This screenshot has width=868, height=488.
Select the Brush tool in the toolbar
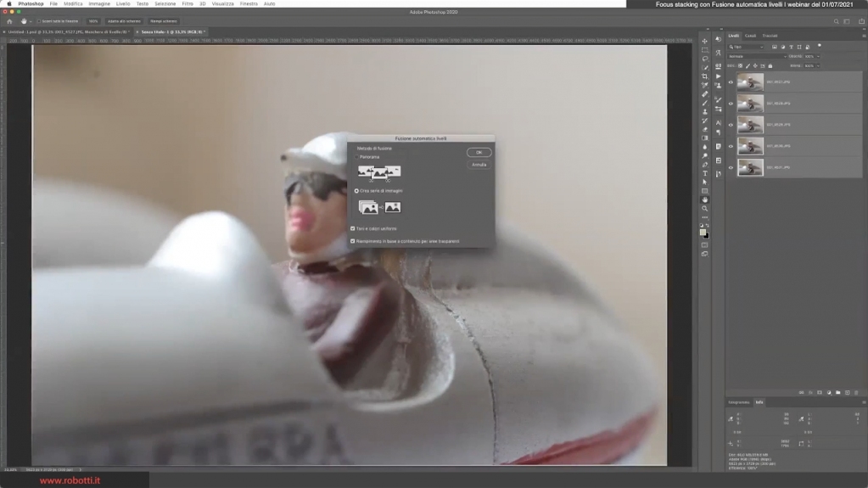pos(705,103)
